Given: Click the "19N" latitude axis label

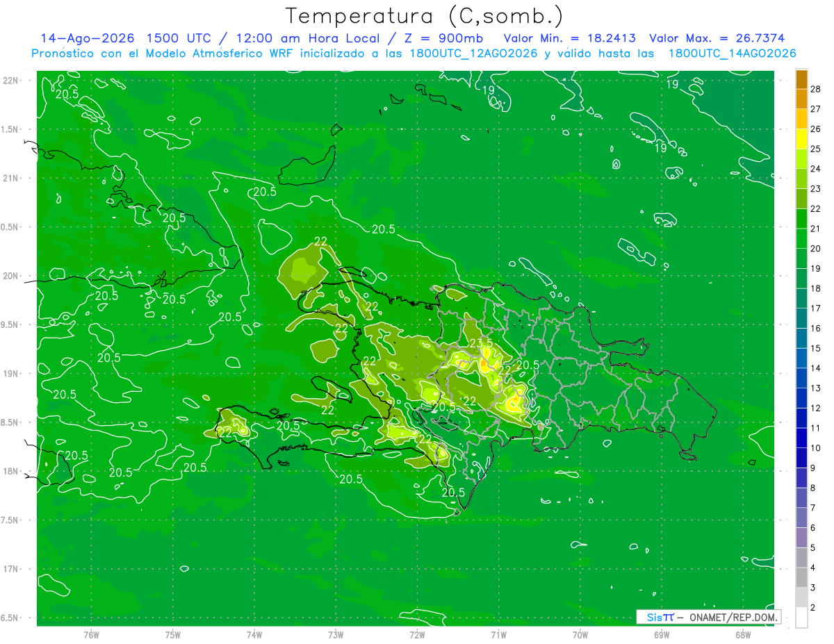Looking at the screenshot, I should click(12, 374).
